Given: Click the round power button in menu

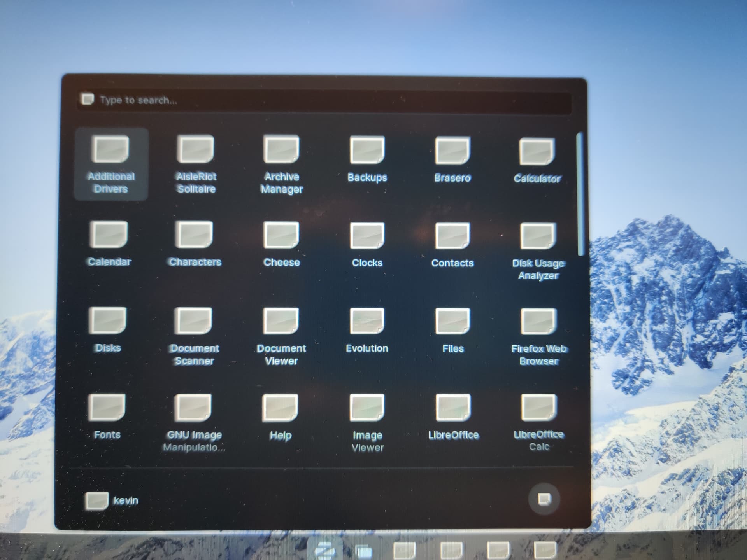Looking at the screenshot, I should click(544, 499).
